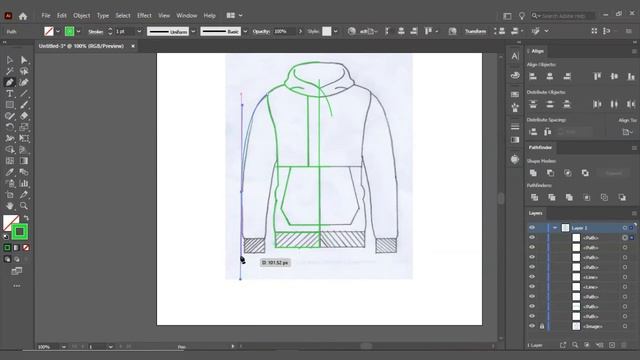The width and height of the screenshot is (640, 360).
Task: Select the Pathfinder panel tab
Action: (540, 147)
